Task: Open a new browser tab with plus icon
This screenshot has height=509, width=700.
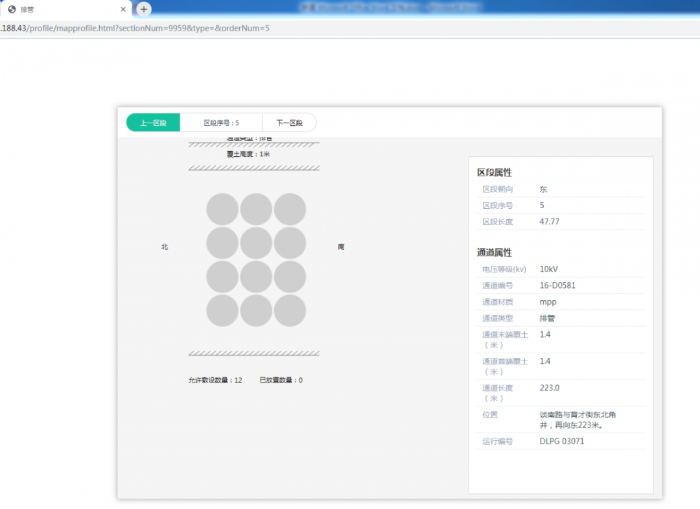Action: 144,9
